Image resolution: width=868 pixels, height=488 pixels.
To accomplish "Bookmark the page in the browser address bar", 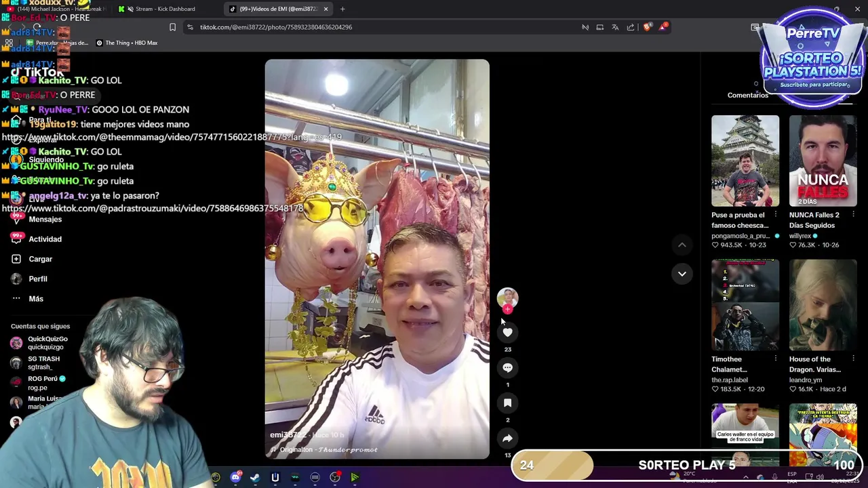I will coord(172,27).
